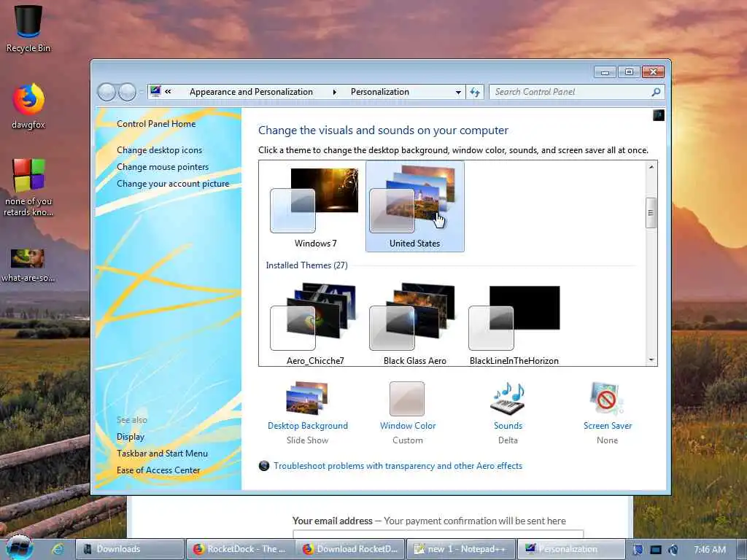The width and height of the screenshot is (747, 560).
Task: Click the Window Color text link
Action: click(x=408, y=426)
